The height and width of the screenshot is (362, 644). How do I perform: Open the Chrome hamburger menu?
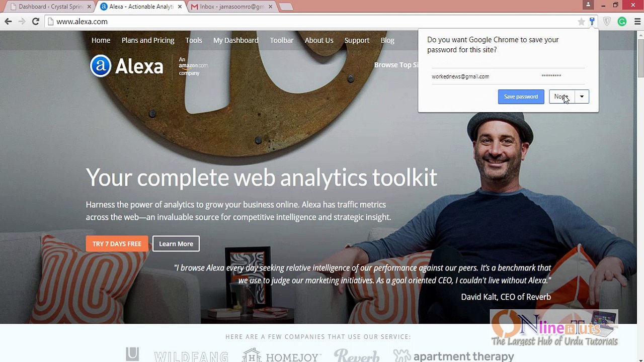(637, 22)
